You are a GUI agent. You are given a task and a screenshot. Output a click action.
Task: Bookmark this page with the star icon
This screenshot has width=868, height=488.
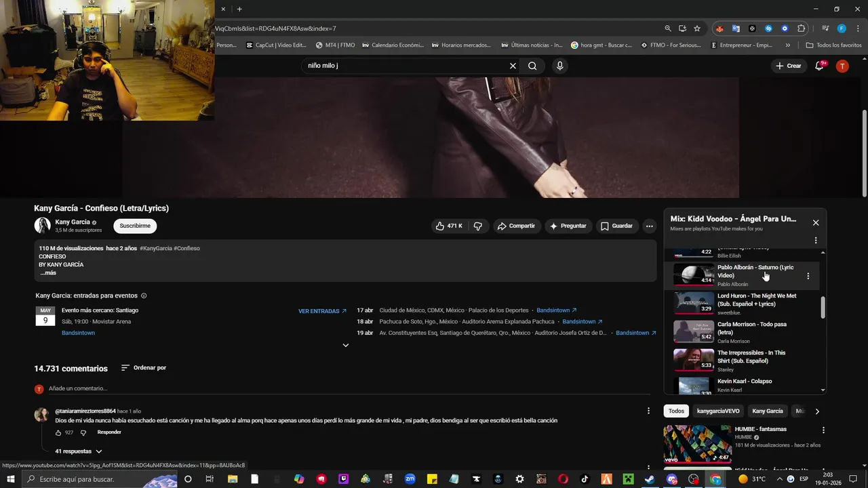click(x=696, y=28)
